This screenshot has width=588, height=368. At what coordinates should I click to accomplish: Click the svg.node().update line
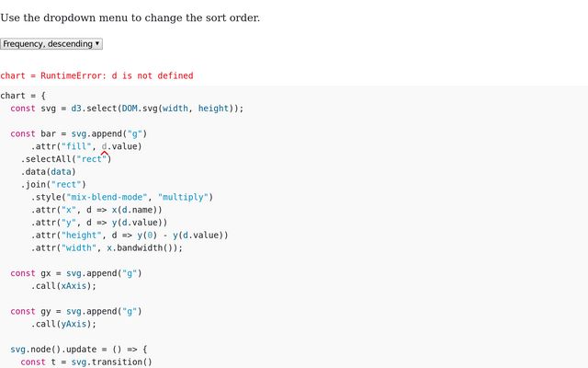pos(78,350)
